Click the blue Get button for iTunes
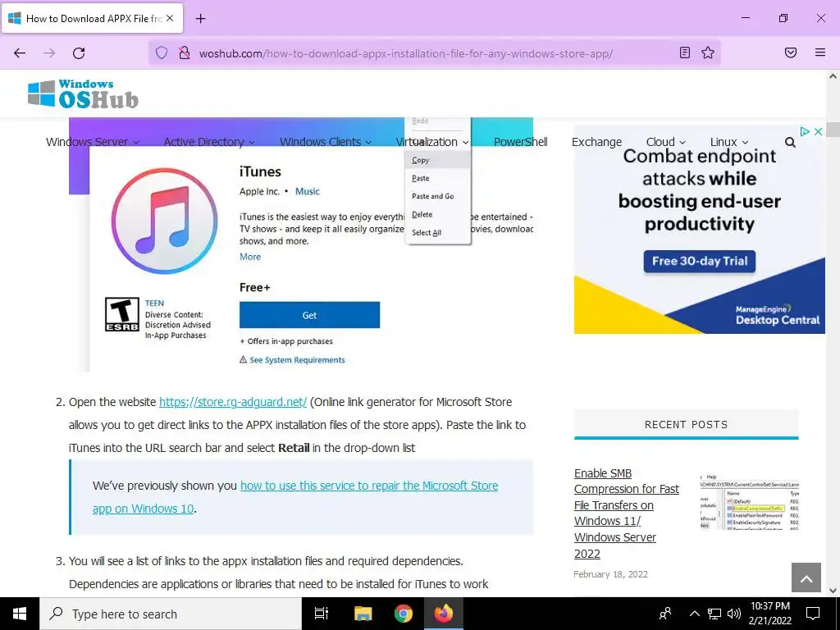The width and height of the screenshot is (840, 630). pyautogui.click(x=309, y=315)
